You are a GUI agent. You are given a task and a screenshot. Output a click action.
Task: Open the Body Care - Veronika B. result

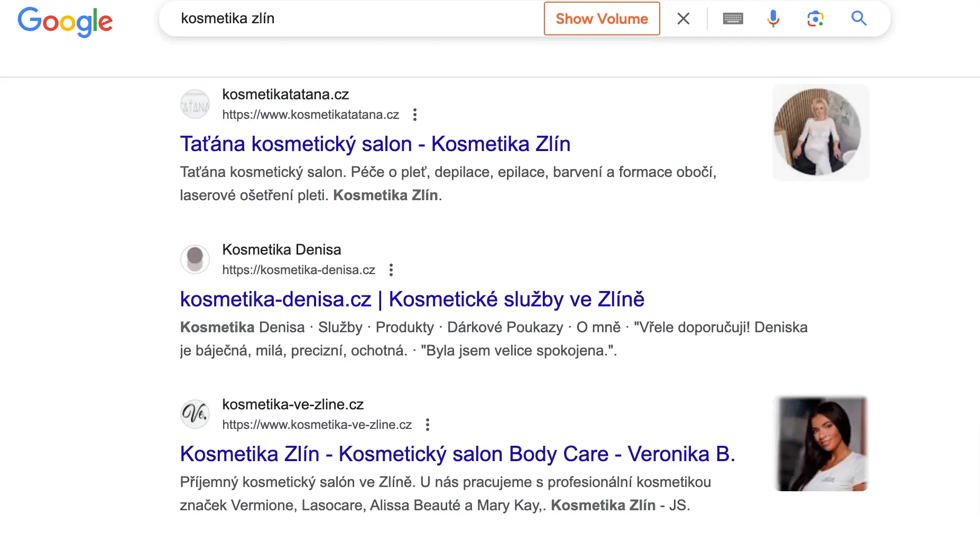click(458, 454)
